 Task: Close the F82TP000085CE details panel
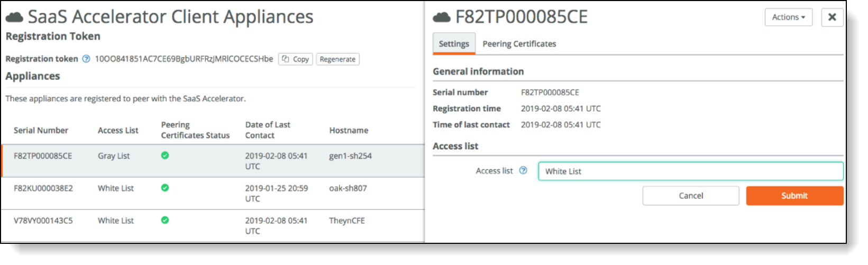point(832,17)
